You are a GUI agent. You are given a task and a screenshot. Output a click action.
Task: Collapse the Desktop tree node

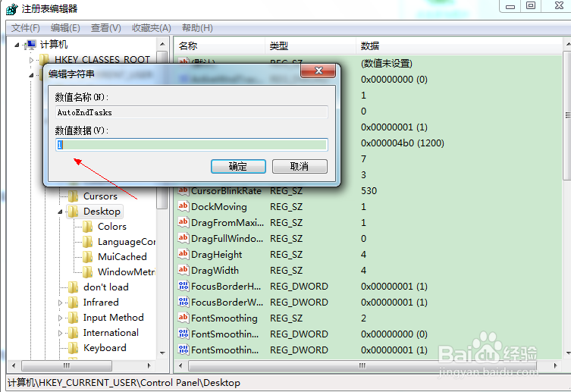tap(60, 212)
